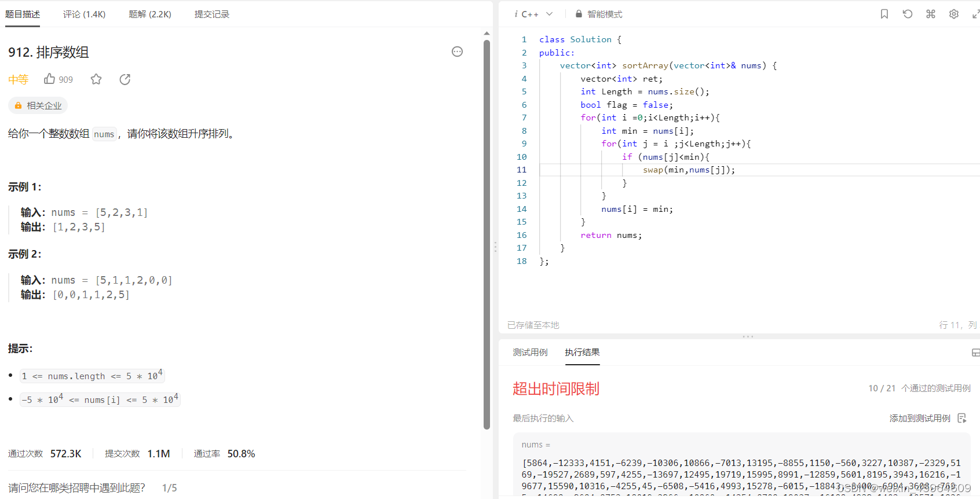Screen dimensions: 980x499
Task: Click the lock icon beside 智能模式
Action: pos(579,14)
